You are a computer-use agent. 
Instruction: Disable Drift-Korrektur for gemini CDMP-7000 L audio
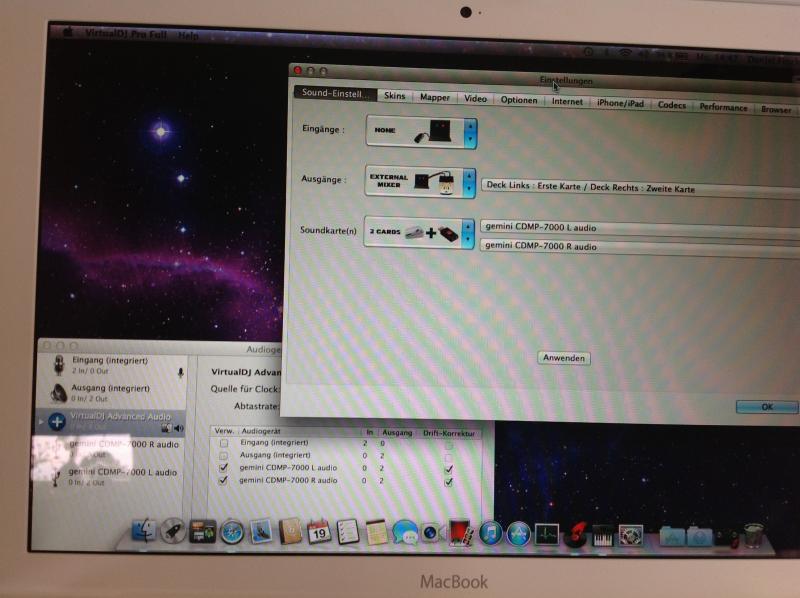coord(448,469)
